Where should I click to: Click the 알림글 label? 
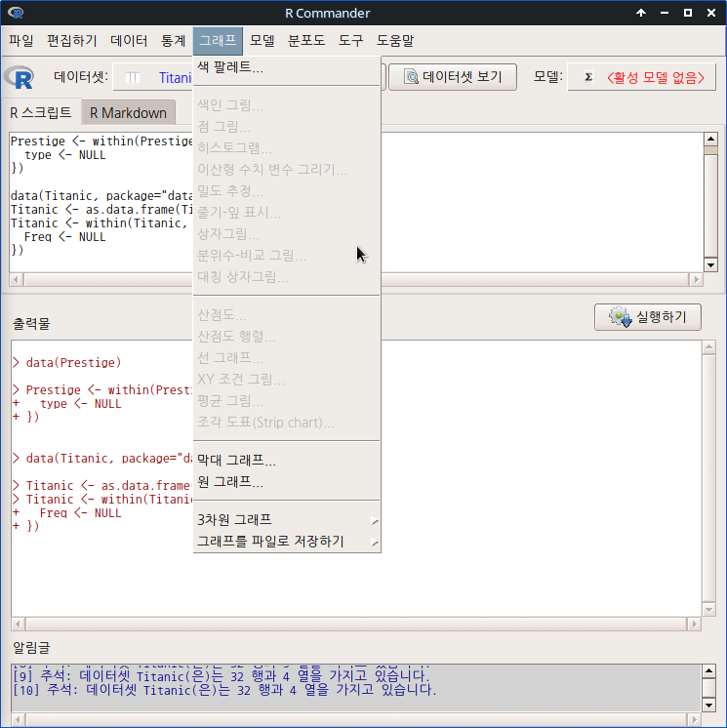click(x=31, y=647)
